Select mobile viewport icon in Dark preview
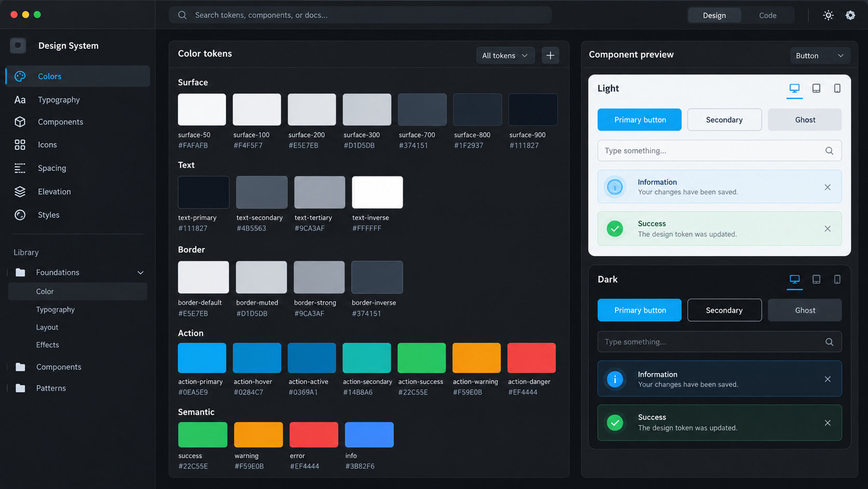868x489 pixels. (837, 280)
